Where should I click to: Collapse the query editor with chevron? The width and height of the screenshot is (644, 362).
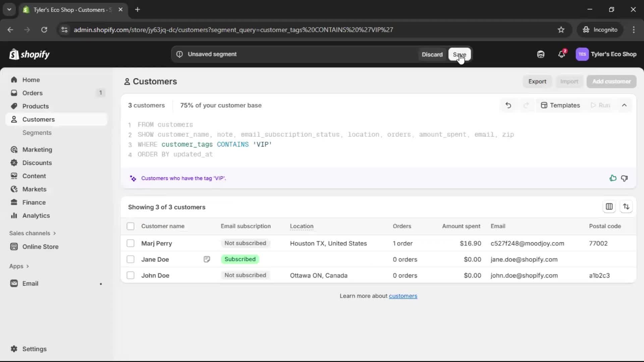624,105
